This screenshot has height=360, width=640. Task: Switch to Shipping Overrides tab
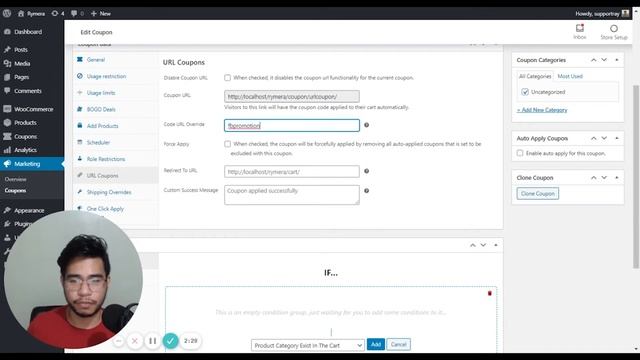[x=109, y=192]
